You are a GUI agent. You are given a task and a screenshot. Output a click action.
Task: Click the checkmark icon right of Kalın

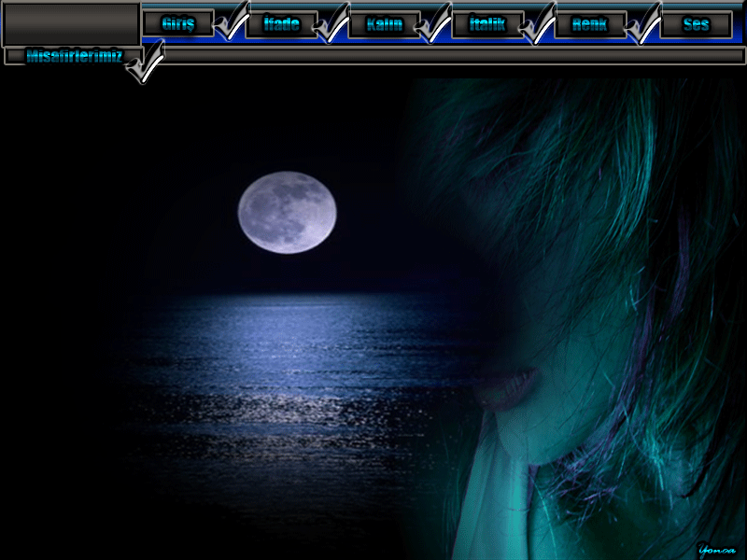click(x=435, y=22)
